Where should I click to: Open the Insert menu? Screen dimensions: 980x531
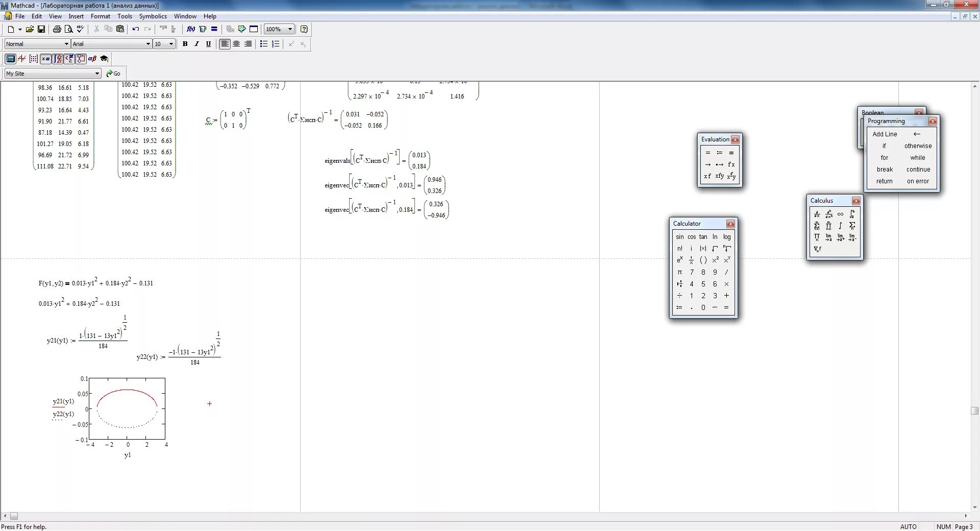(76, 16)
